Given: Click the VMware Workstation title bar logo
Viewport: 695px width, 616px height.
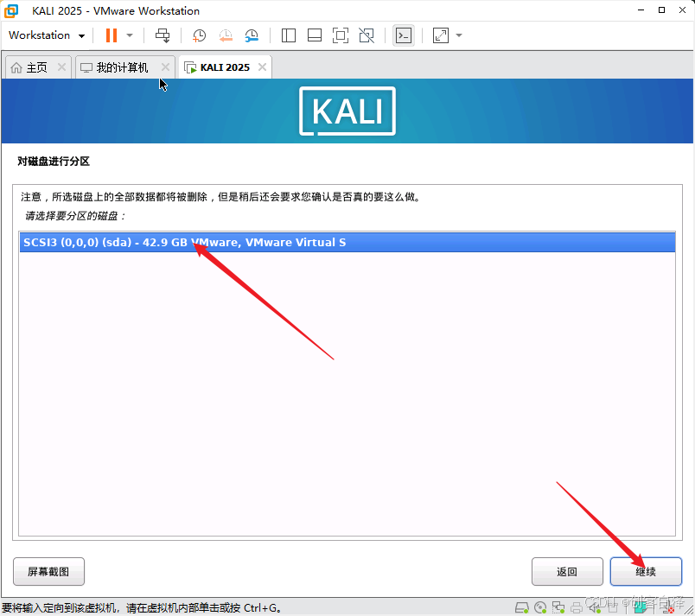Looking at the screenshot, I should (11, 11).
